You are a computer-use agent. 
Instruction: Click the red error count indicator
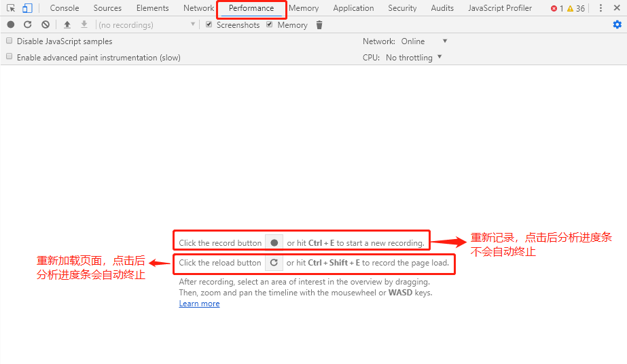click(x=556, y=8)
